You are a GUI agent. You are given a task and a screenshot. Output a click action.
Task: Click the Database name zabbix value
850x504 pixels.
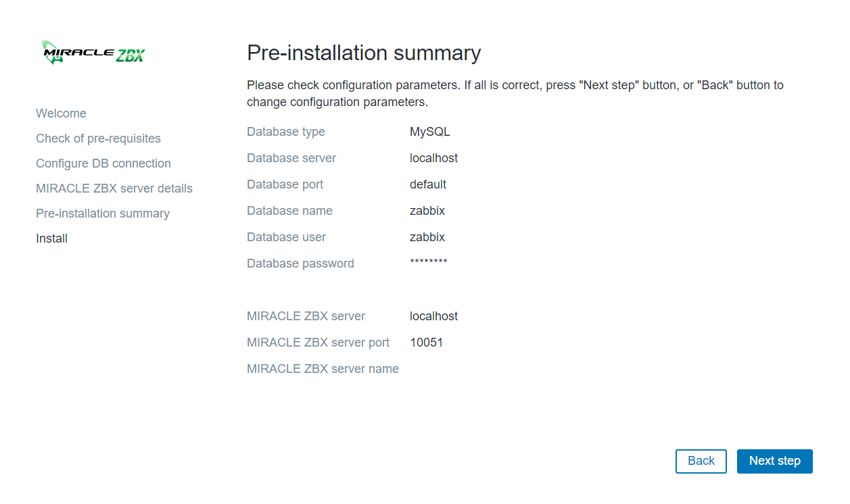pyautogui.click(x=427, y=211)
